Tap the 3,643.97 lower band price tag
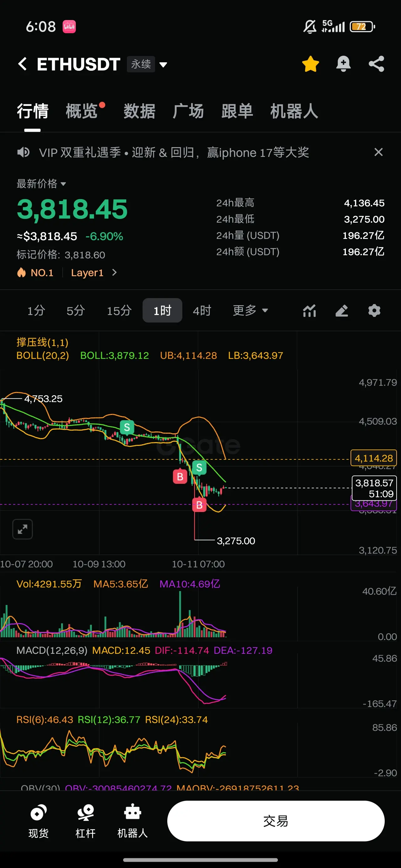The width and height of the screenshot is (401, 868). point(374,504)
